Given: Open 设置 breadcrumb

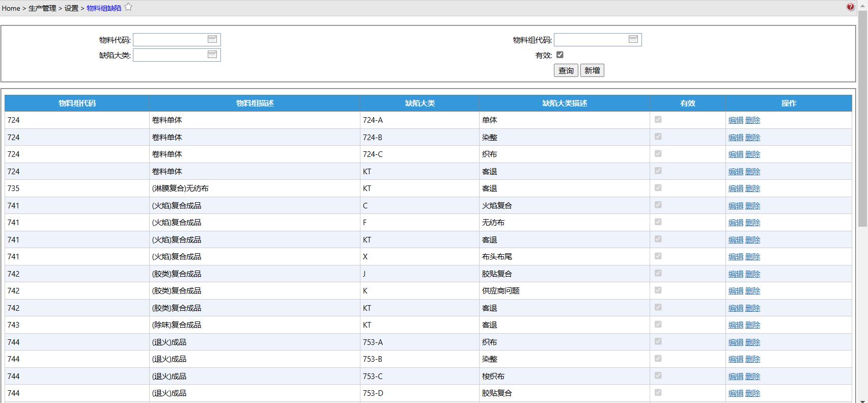Looking at the screenshot, I should (71, 8).
